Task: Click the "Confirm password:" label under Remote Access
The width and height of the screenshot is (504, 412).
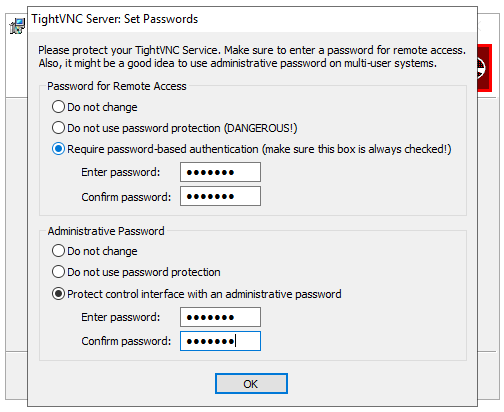Action: 126,197
